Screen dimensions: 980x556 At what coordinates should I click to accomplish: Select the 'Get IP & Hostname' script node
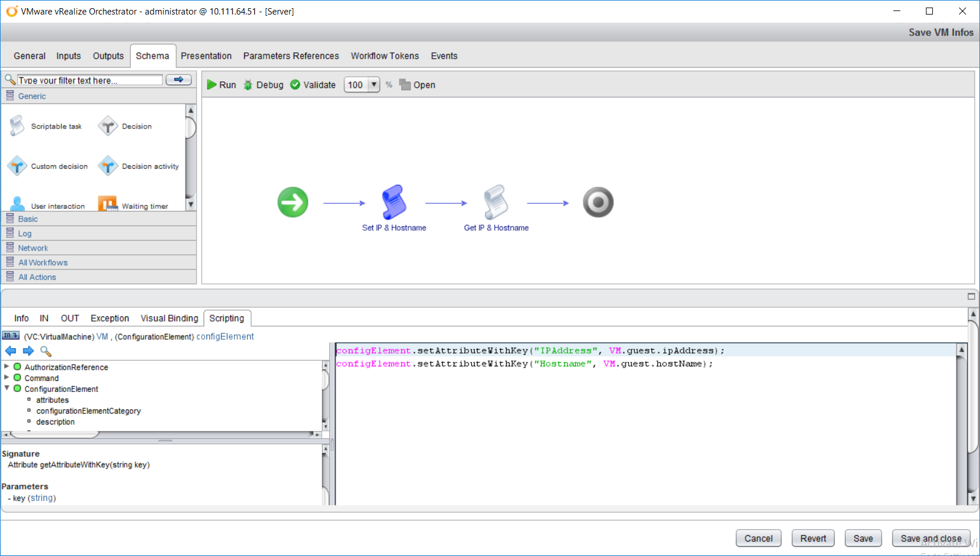[x=496, y=202]
